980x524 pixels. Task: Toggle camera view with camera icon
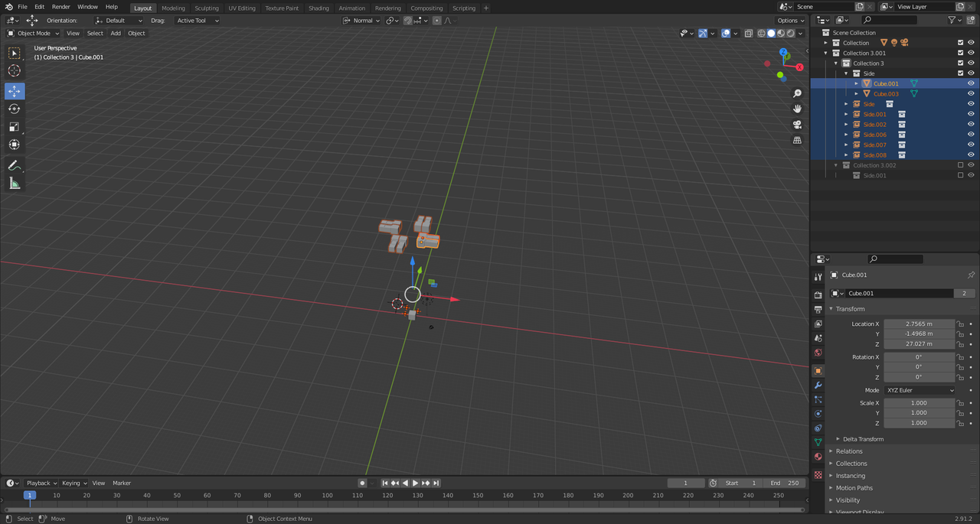tap(797, 125)
